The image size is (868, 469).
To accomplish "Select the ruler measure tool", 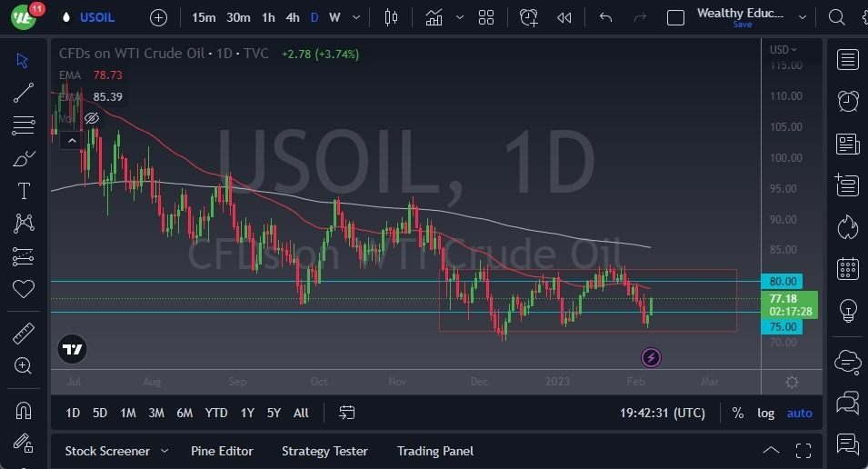I will (x=24, y=334).
